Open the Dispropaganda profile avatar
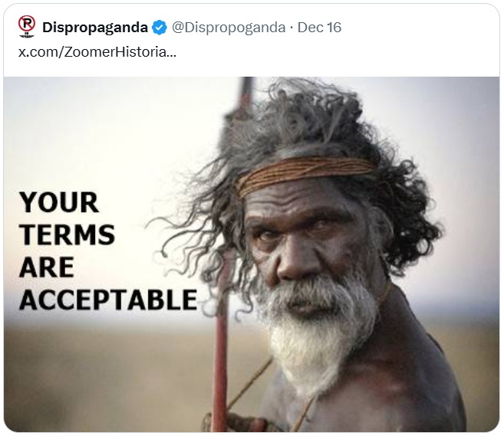 click(27, 27)
